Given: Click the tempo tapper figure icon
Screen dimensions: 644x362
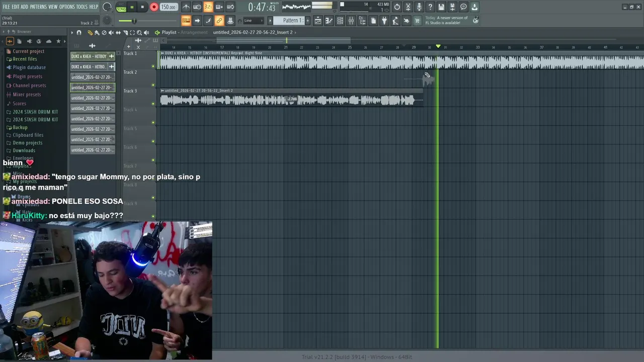Looking at the screenshot, I should (x=395, y=21).
